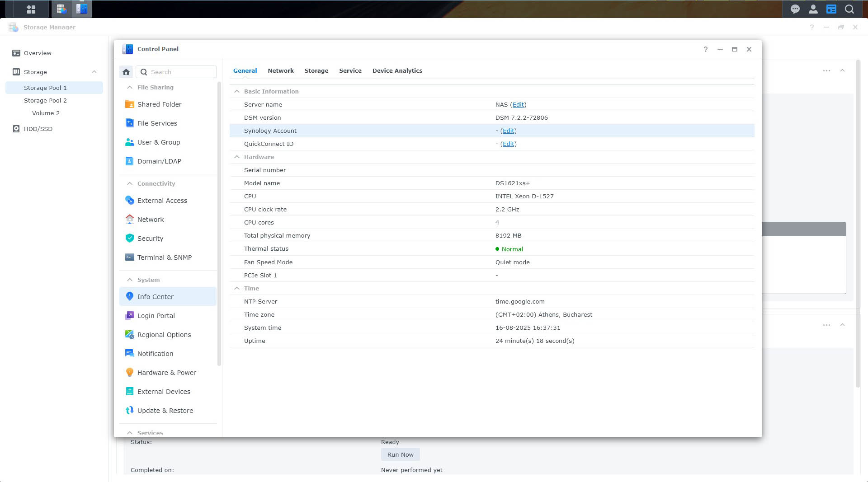Open File Services settings
868x482 pixels.
168,123
